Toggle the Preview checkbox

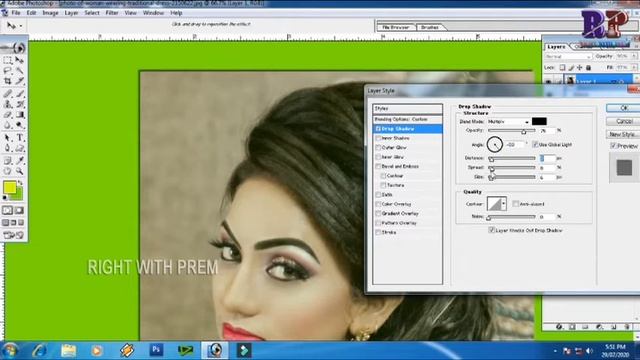[613, 146]
